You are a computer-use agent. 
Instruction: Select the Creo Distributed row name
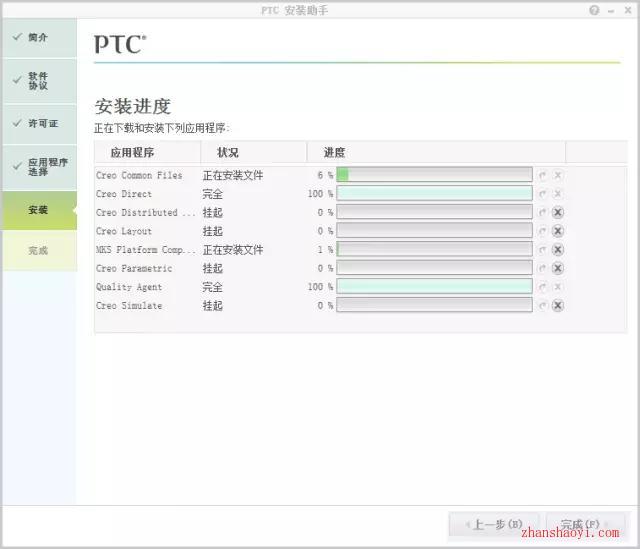(x=146, y=213)
